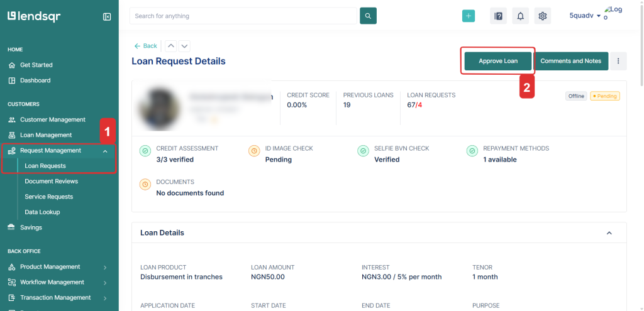Click the Dashboard icon in sidebar

tap(12, 80)
